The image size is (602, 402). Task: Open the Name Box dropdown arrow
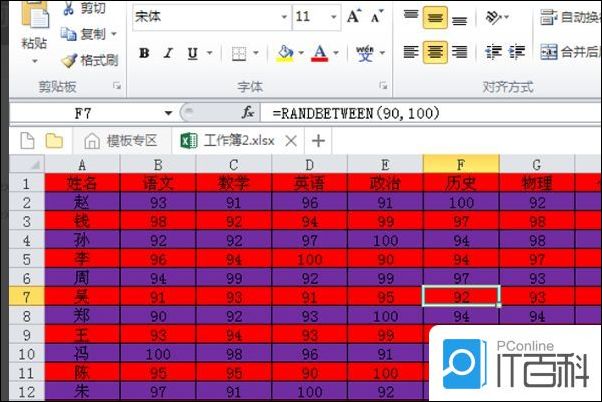[x=168, y=113]
